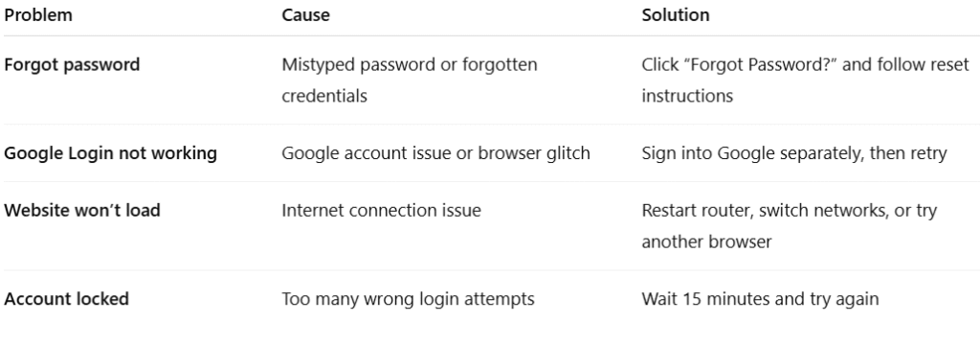Select the Google Login not working label
Viewport: 980px width, 345px height.
tap(111, 153)
